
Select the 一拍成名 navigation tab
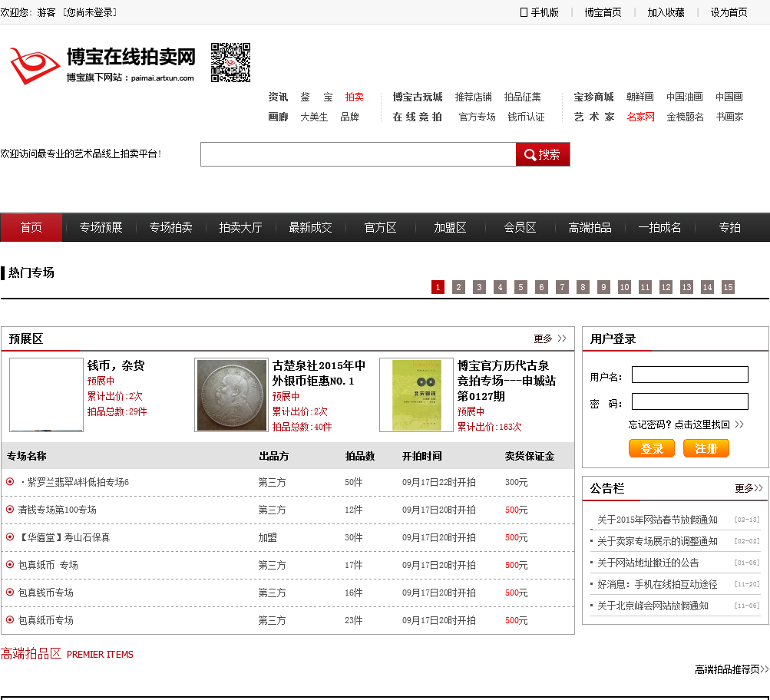coord(659,227)
